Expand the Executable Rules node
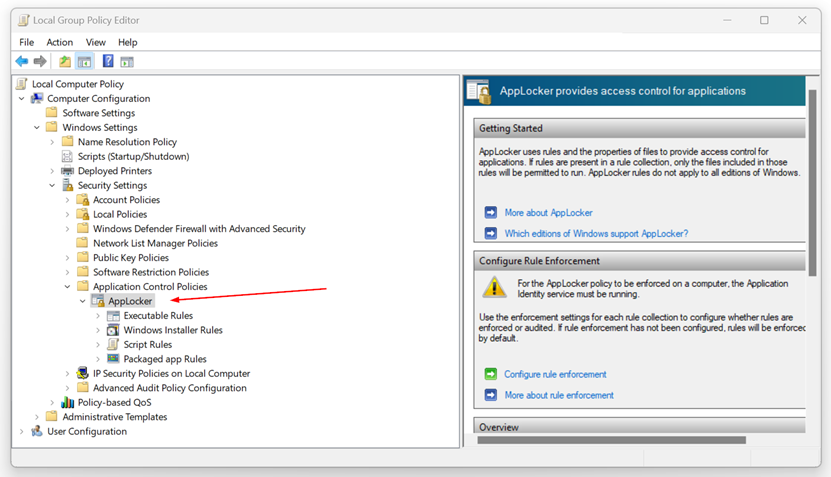Image resolution: width=831 pixels, height=477 pixels. (98, 315)
